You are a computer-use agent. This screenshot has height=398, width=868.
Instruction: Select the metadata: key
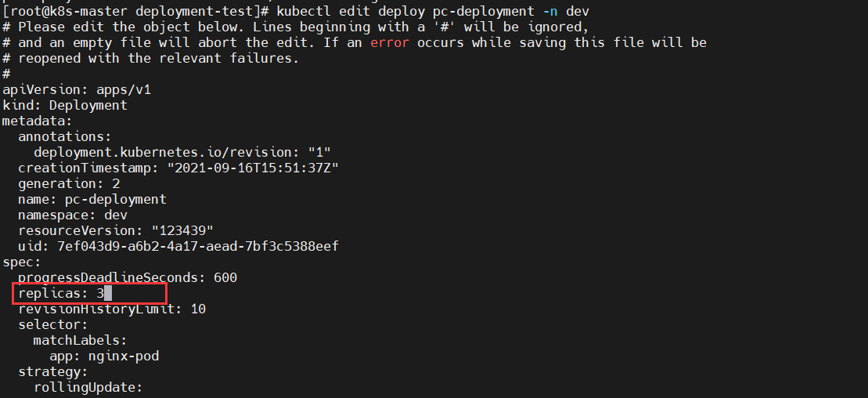click(38, 121)
